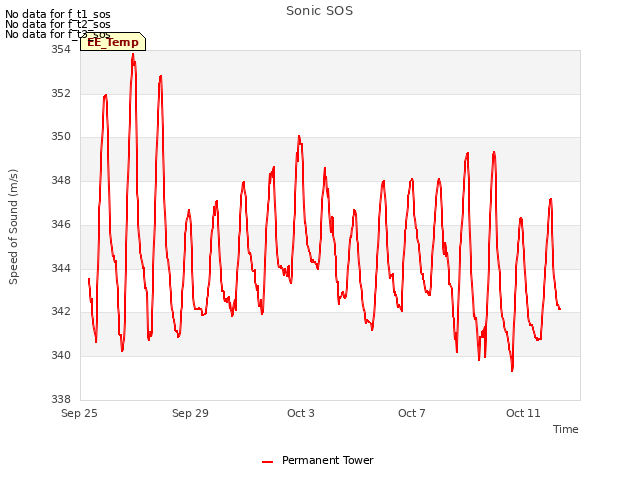
Task: Click the 342 y-axis tick label
Action: (x=60, y=311)
